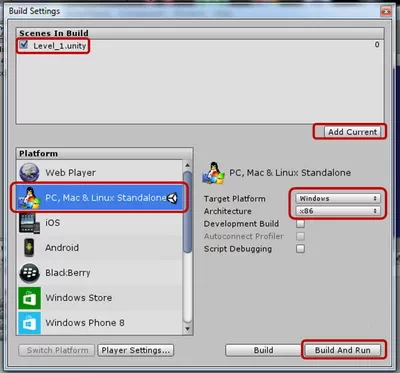
Task: Enable the Script Debugging checkbox
Action: (300, 249)
